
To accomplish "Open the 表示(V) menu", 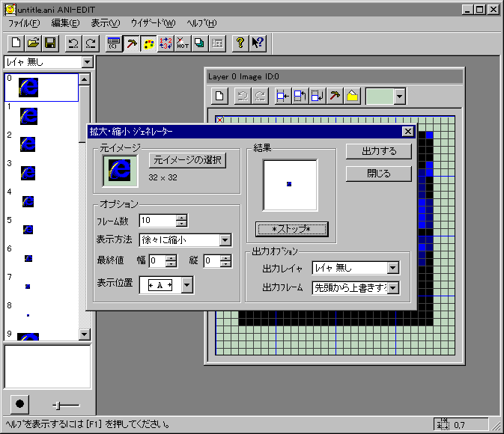I will pyautogui.click(x=105, y=23).
